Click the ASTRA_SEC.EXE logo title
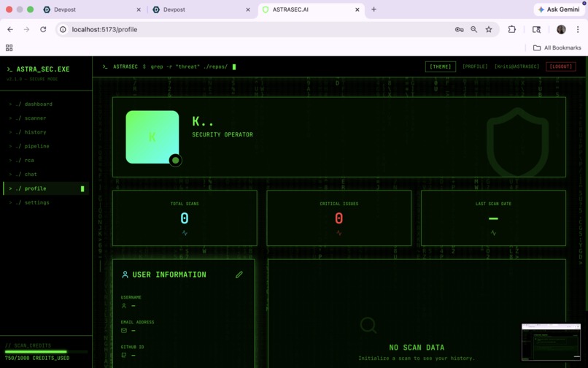The height and width of the screenshot is (368, 588). click(x=43, y=69)
